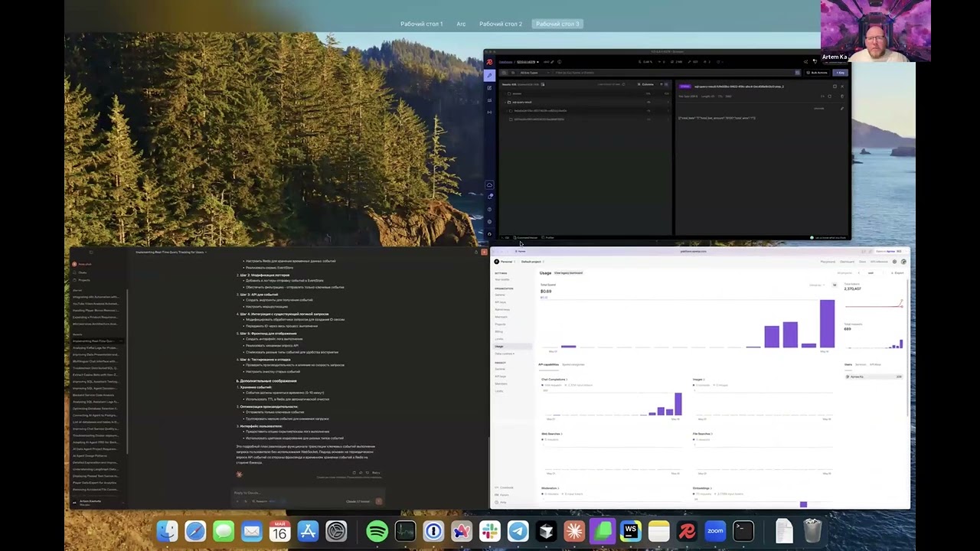The image size is (980, 551).
Task: Click the Export button on Usage page
Action: click(x=897, y=273)
